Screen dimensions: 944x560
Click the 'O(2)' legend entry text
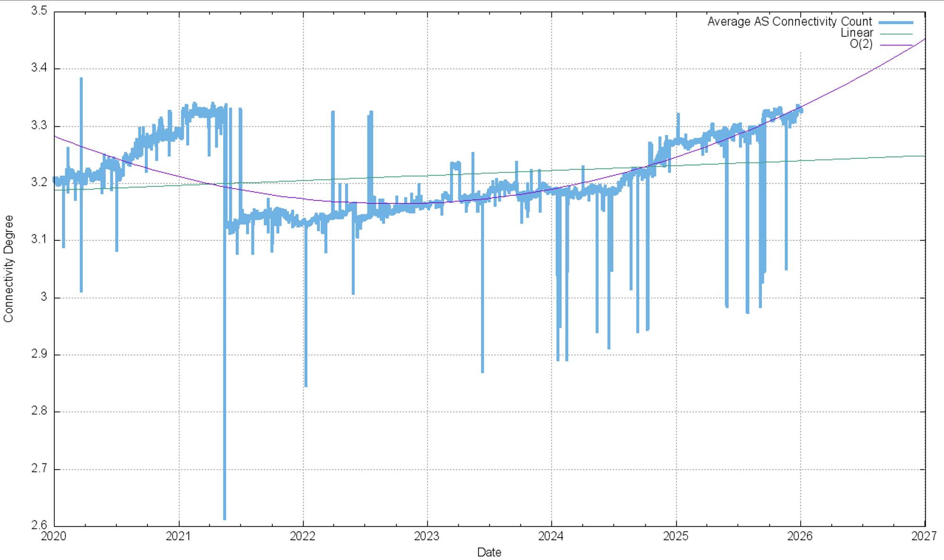click(x=861, y=44)
